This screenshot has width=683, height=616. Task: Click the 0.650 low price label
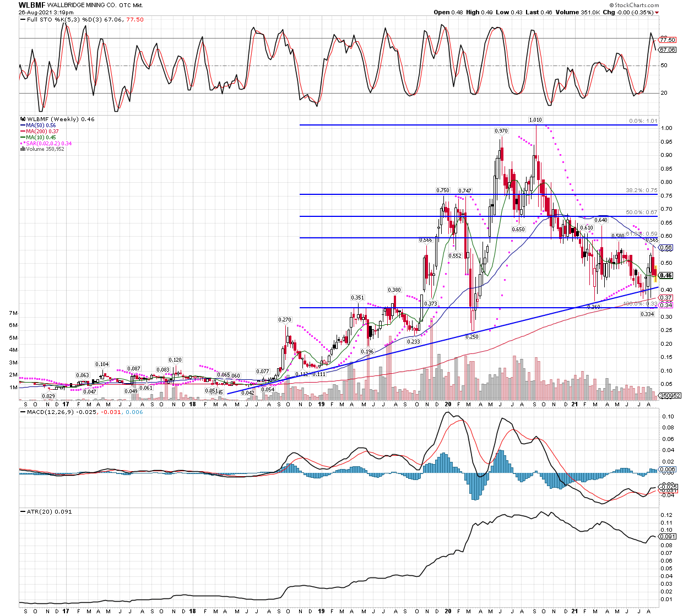click(518, 230)
